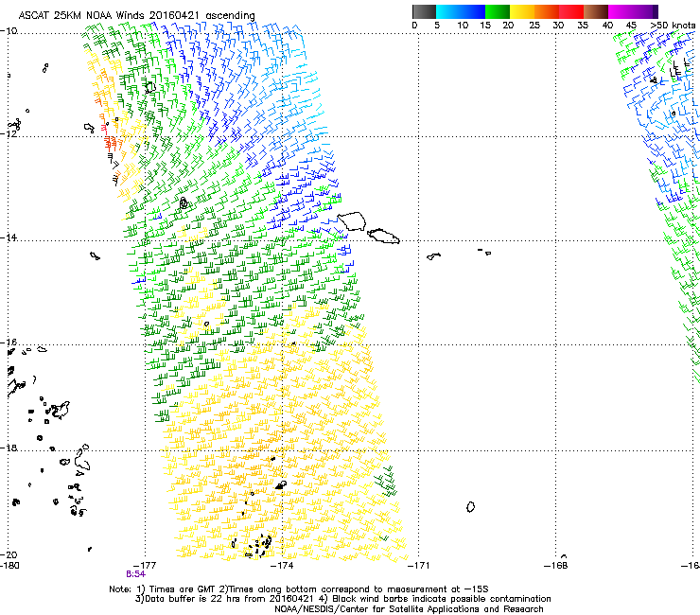Click the cyan 5-knot end of the color bar
Screen dimensions: 700x615
441,11
